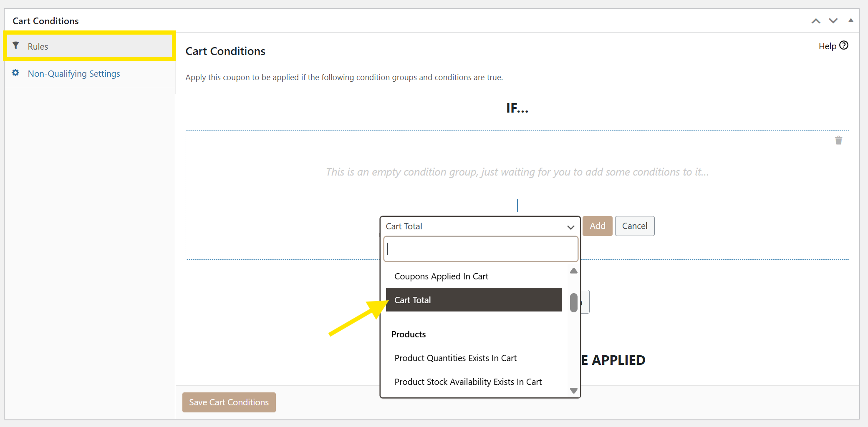
Task: Click the Cart Conditions panel title
Action: coord(45,21)
